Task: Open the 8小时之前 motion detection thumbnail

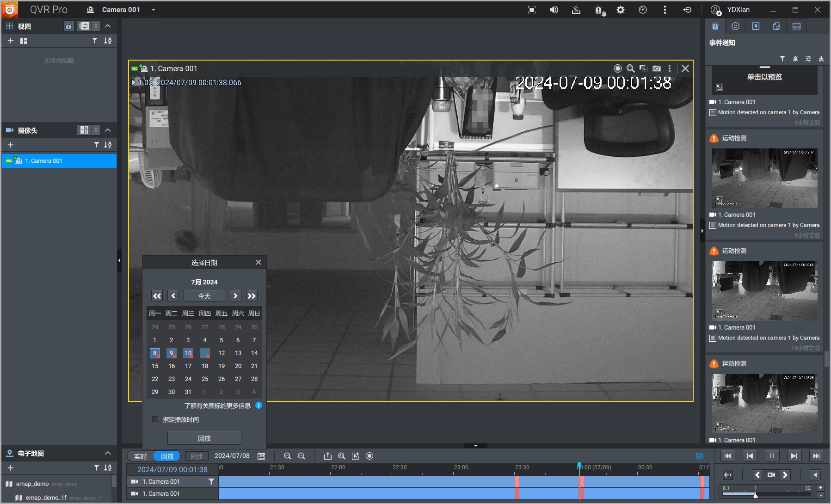Action: coord(764,178)
